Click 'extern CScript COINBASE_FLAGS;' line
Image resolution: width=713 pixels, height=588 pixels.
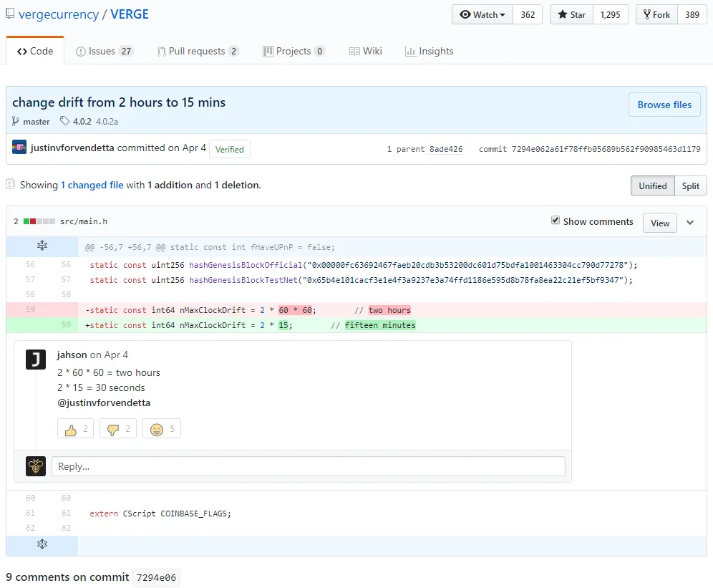point(160,514)
